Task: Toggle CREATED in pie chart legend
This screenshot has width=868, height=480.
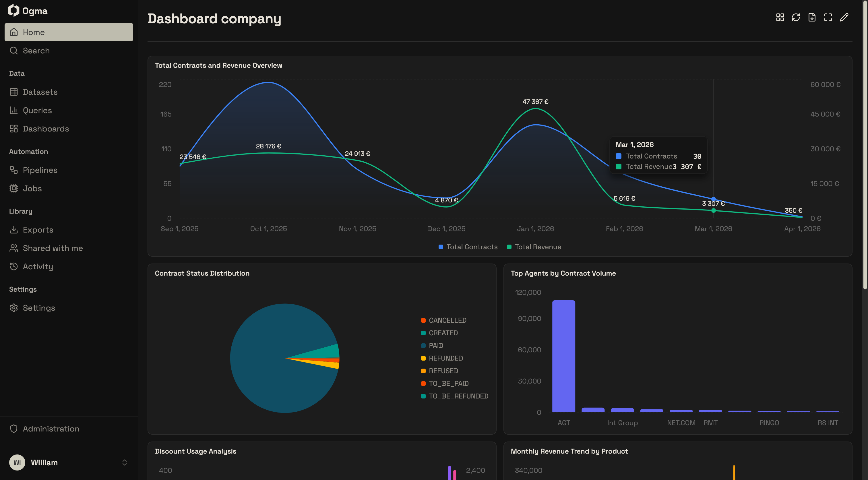Action: click(x=439, y=333)
